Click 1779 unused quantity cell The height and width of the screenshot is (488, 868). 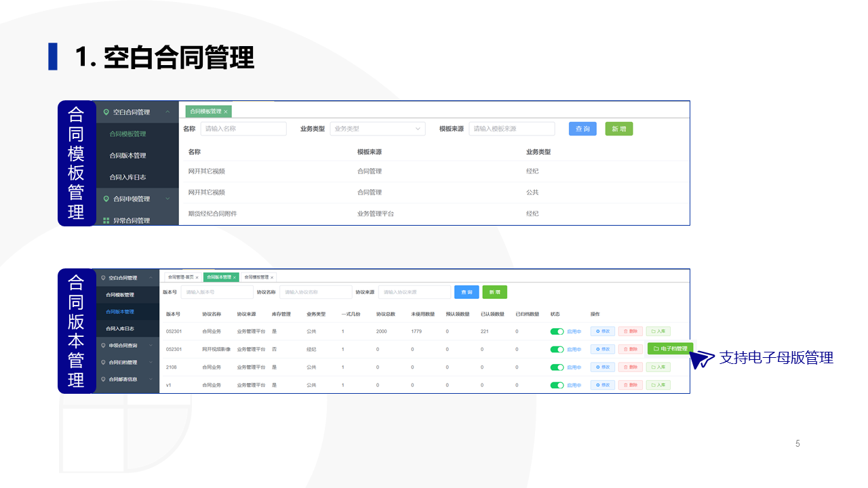(x=416, y=331)
